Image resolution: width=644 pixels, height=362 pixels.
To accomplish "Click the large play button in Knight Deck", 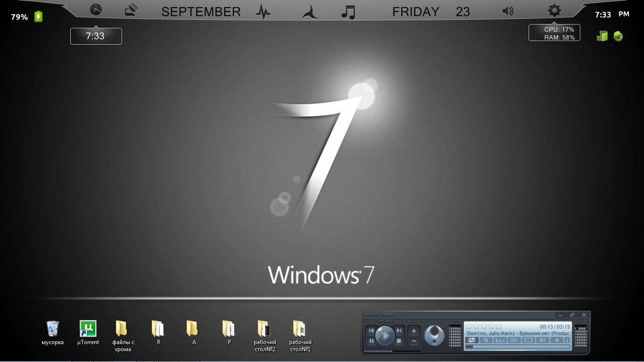I will 385,336.
